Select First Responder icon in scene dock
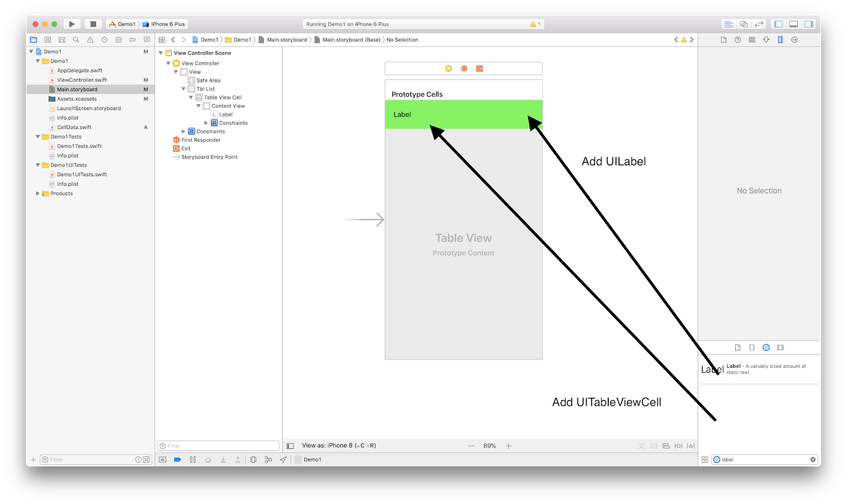Screen dimensions: 847x504 pos(464,68)
